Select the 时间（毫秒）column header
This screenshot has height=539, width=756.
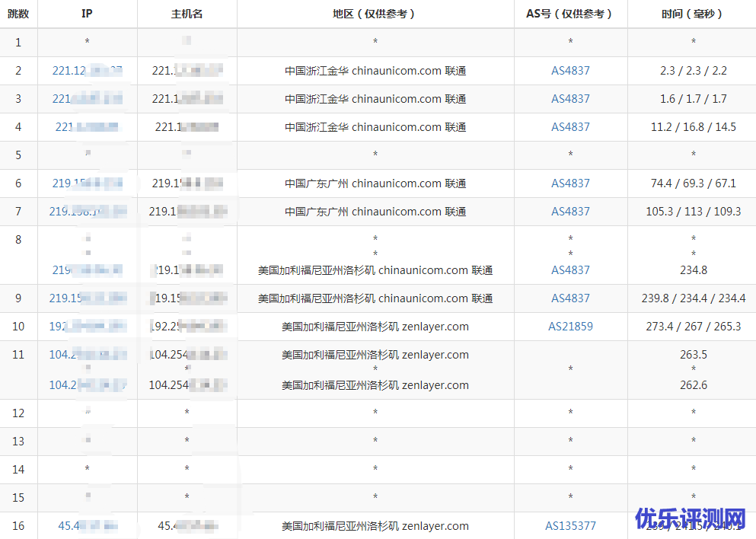tap(692, 14)
